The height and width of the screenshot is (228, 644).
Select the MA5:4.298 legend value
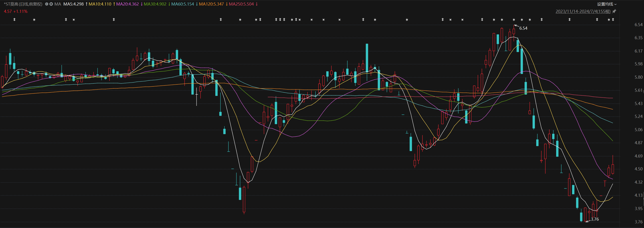pos(74,4)
